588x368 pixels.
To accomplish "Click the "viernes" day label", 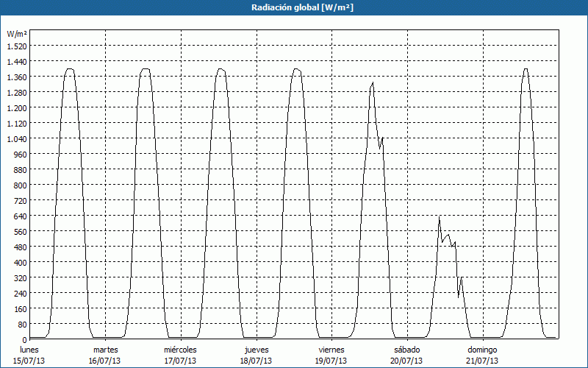I will pos(331,350).
